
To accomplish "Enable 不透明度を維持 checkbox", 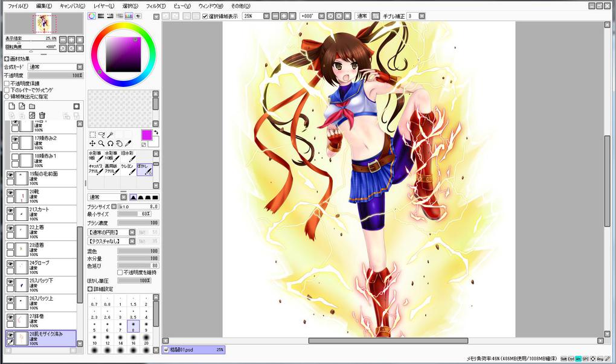I will 120,272.
